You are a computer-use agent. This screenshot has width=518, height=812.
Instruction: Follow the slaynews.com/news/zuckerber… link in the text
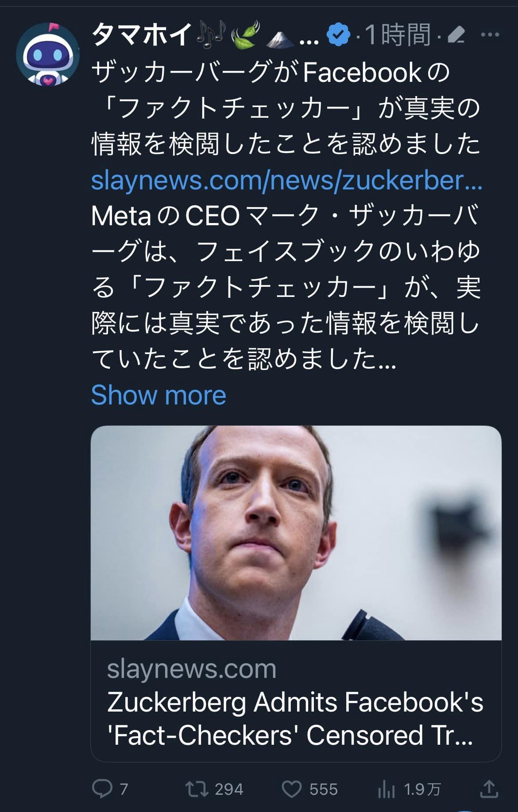pos(286,180)
